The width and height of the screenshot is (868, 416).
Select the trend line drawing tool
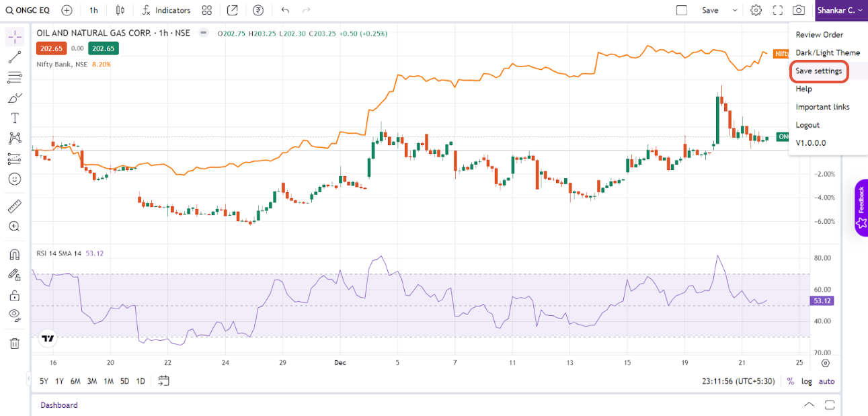click(14, 57)
